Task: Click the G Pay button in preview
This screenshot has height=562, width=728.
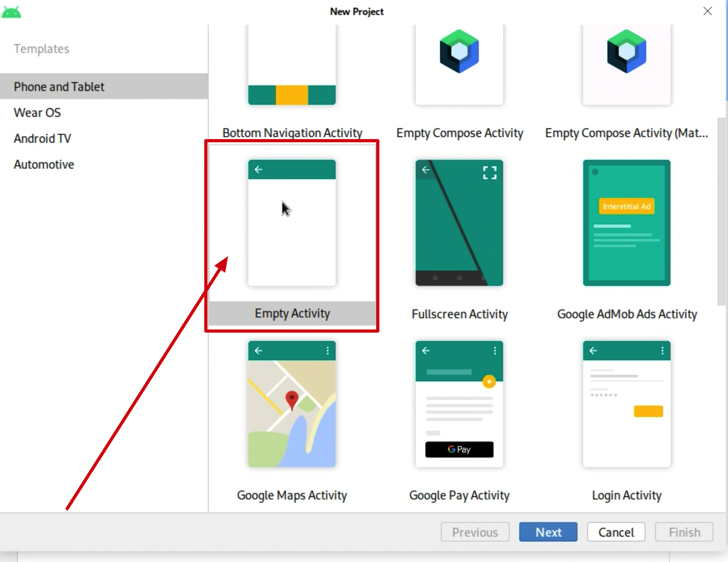Action: pos(459,449)
